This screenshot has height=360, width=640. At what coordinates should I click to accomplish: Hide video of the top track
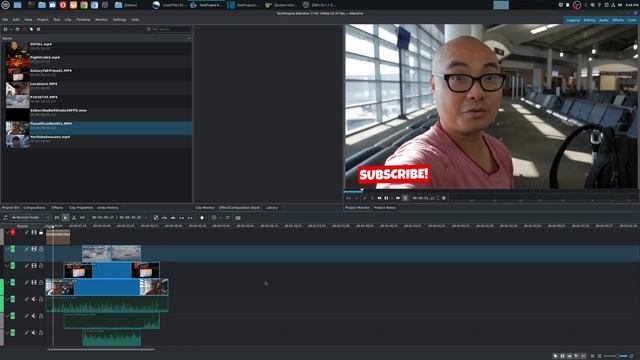(x=34, y=232)
